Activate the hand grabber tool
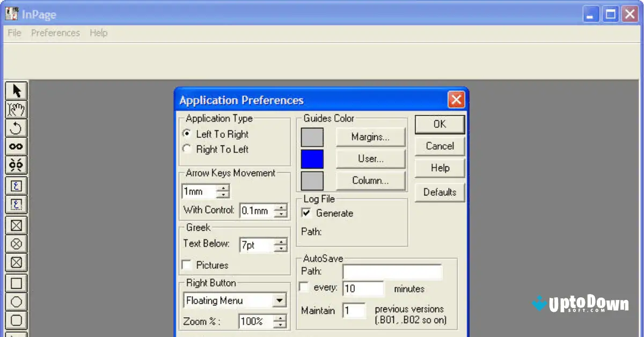 pyautogui.click(x=16, y=109)
